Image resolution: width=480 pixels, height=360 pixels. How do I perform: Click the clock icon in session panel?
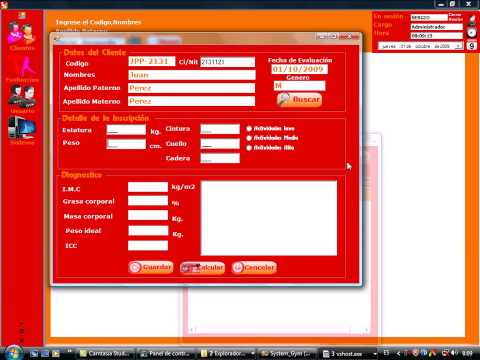click(471, 33)
